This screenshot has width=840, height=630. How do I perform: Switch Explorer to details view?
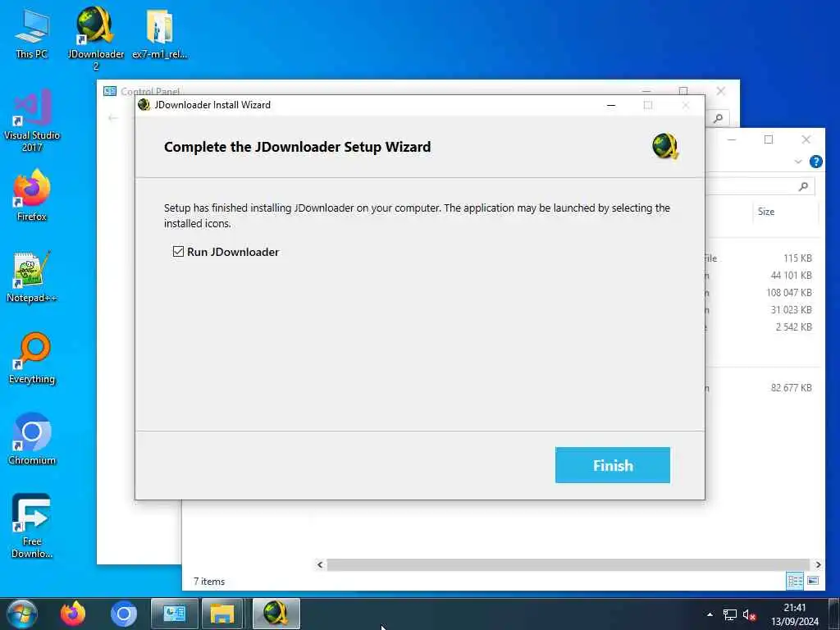click(x=794, y=581)
